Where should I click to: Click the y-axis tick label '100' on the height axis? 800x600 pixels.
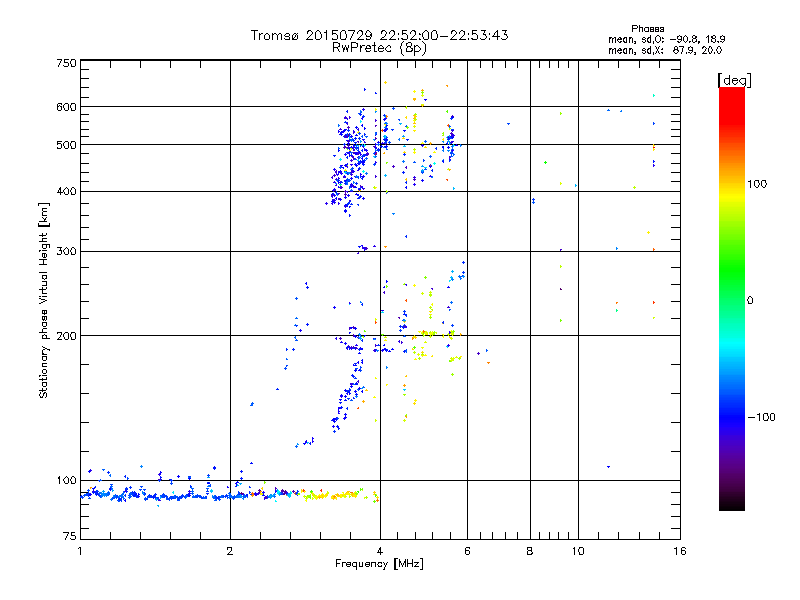(x=66, y=481)
